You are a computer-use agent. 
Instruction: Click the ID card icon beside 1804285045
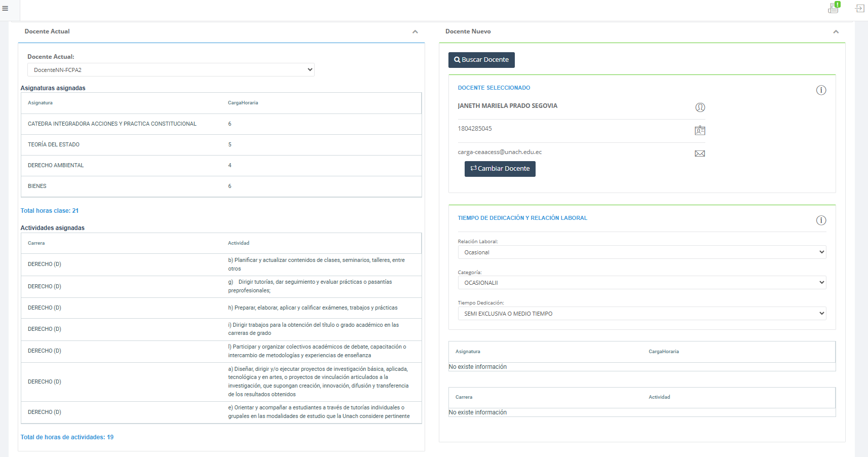(700, 131)
